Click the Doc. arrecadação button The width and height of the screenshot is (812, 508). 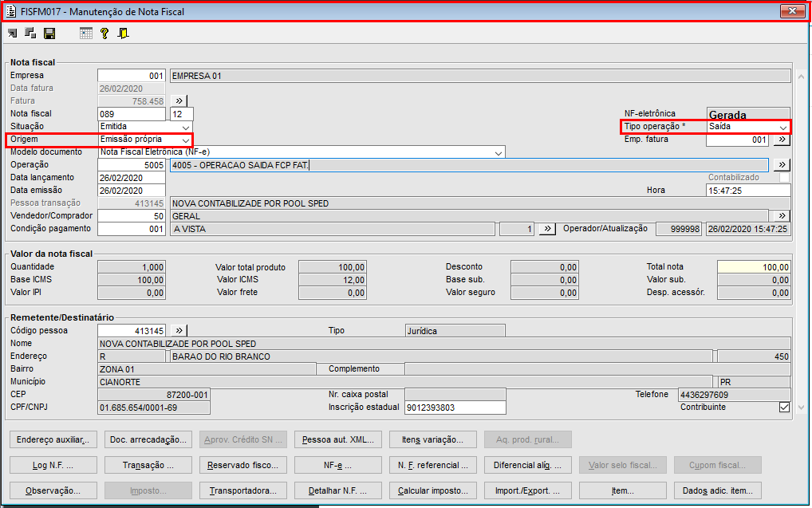coord(148,439)
